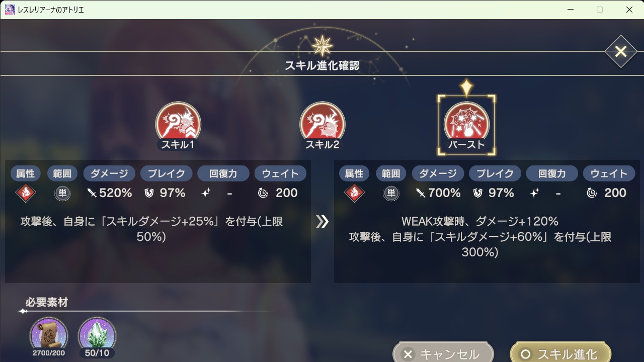644x362 pixels.
Task: Close dialog with diamond X icon
Action: 621,51
